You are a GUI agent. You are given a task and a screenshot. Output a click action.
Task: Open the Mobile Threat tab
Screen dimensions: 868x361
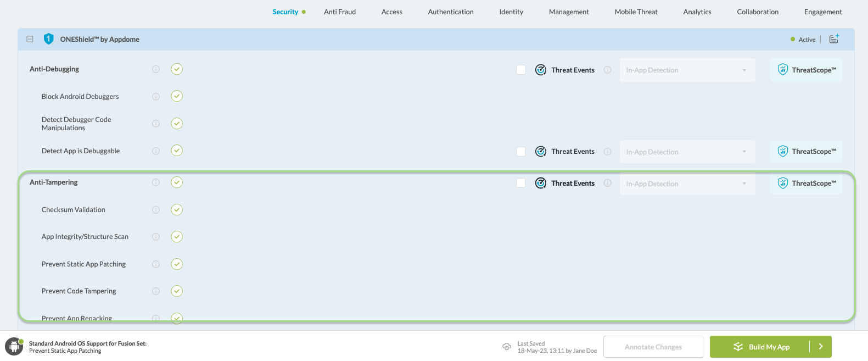click(636, 12)
